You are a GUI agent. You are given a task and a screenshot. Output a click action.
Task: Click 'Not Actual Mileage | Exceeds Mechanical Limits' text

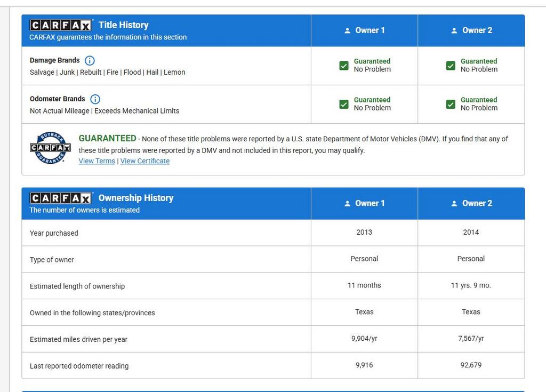click(105, 111)
